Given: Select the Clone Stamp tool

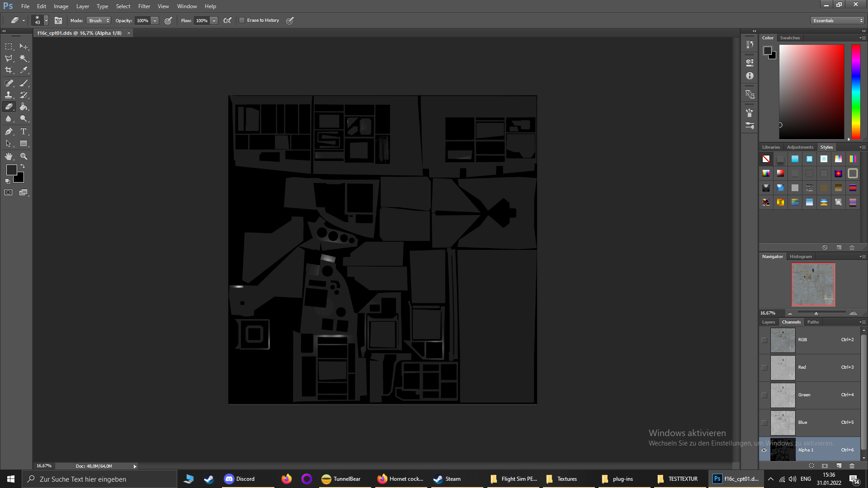Looking at the screenshot, I should pyautogui.click(x=9, y=95).
